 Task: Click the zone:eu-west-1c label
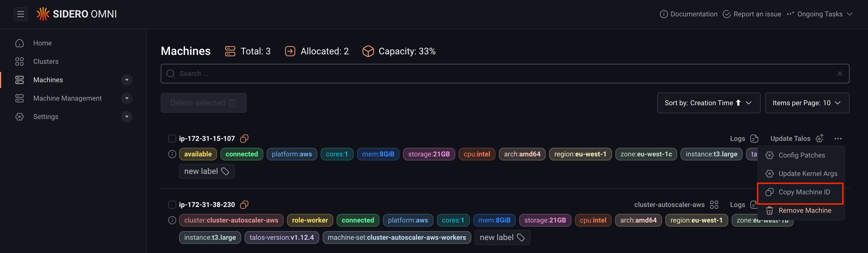[x=646, y=154]
